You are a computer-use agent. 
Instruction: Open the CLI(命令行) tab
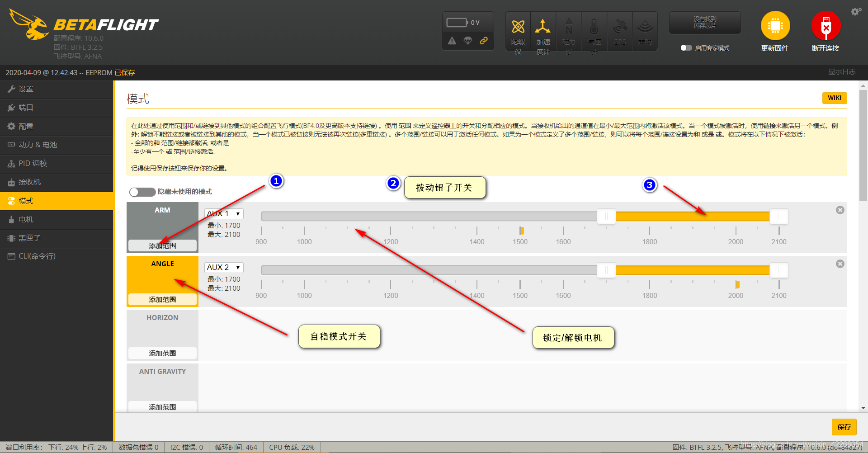57,256
